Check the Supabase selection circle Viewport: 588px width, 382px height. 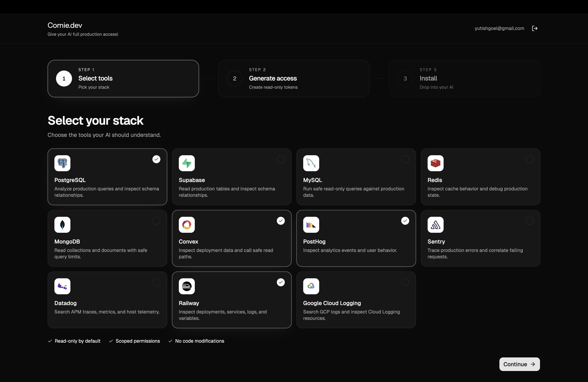[281, 159]
